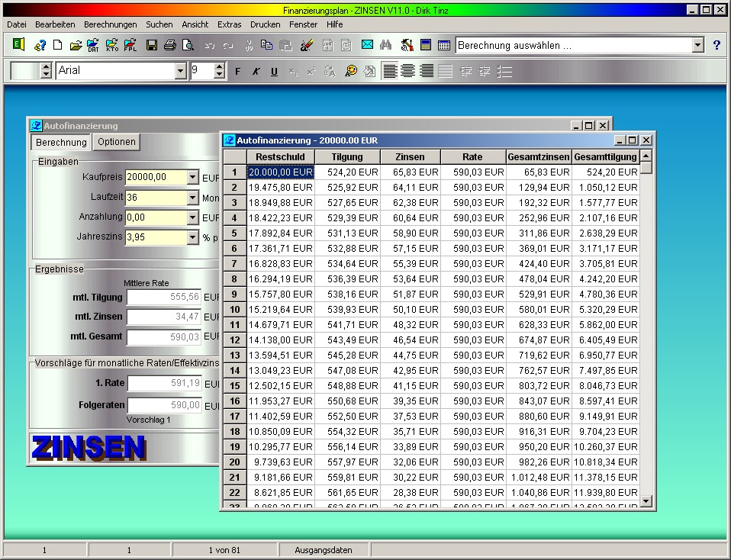The height and width of the screenshot is (560, 731).
Task: Enable justified text alignment
Action: 445,71
